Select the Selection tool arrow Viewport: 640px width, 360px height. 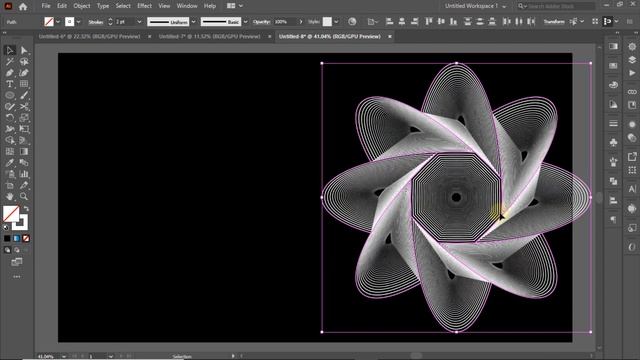[x=10, y=50]
